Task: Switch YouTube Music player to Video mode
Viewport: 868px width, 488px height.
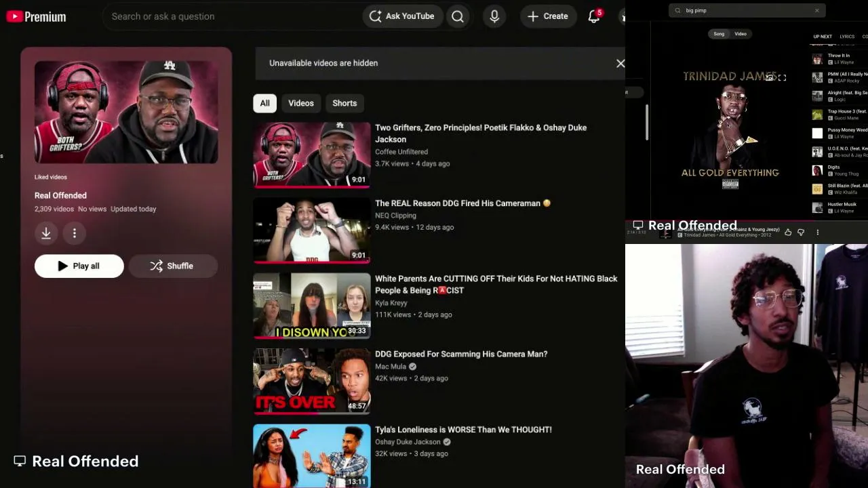Action: pos(741,34)
